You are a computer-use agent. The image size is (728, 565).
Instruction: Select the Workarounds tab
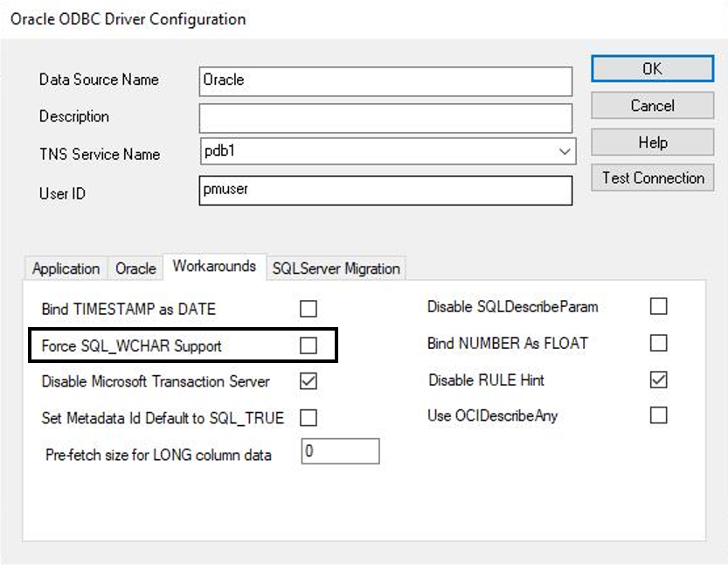(214, 266)
